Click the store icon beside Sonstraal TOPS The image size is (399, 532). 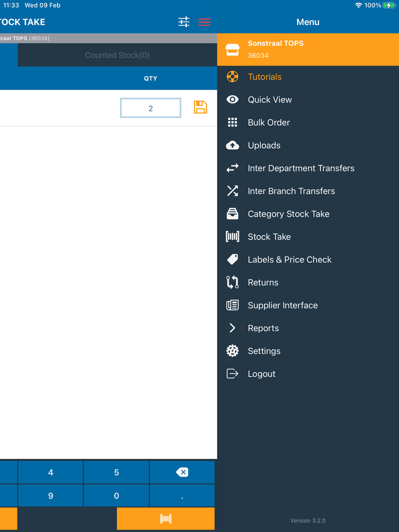tap(233, 49)
